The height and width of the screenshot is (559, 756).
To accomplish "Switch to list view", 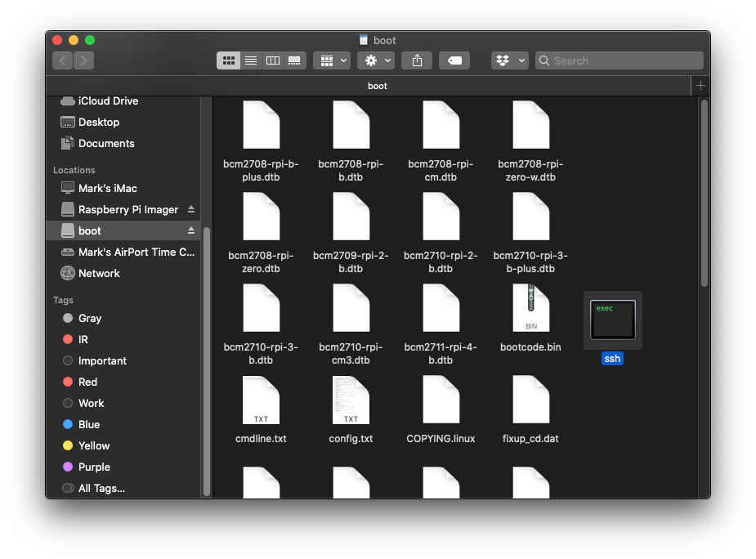I will [250, 60].
